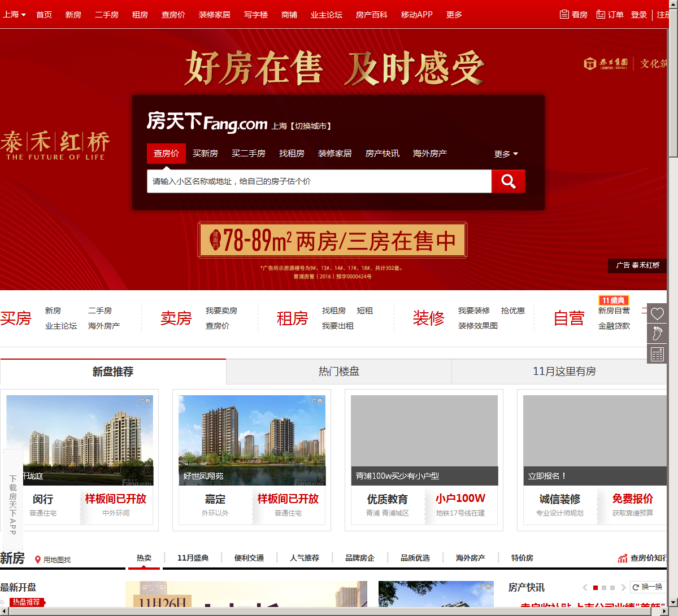
Task: Select the 查房价 search tab
Action: pyautogui.click(x=166, y=154)
